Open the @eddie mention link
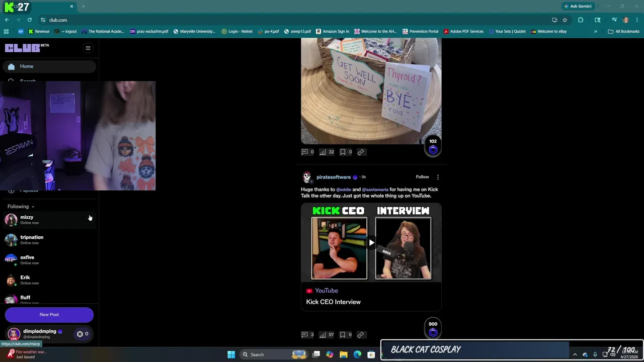 click(x=344, y=190)
